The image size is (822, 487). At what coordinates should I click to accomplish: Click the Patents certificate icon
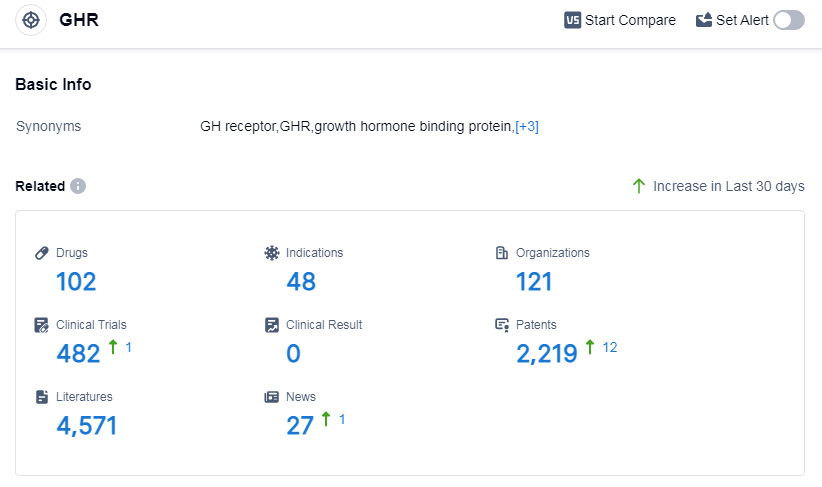(x=502, y=325)
